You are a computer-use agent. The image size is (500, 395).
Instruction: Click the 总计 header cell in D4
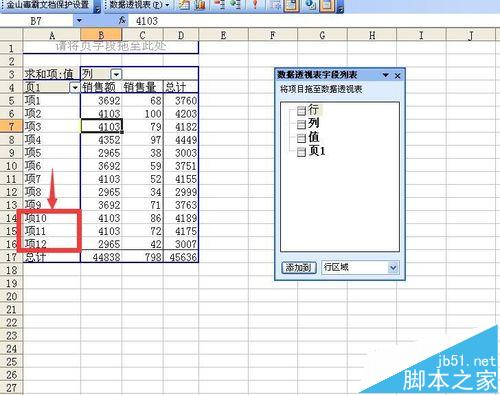point(181,87)
